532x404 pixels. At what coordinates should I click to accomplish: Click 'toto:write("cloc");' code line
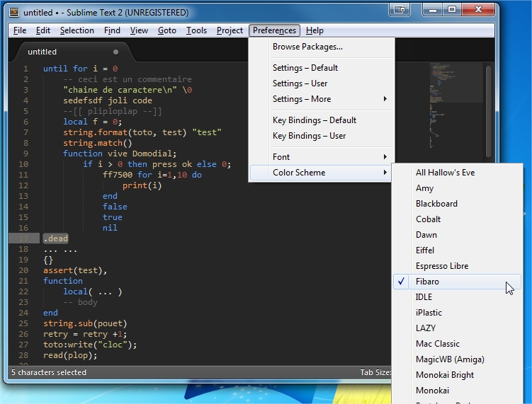click(90, 345)
